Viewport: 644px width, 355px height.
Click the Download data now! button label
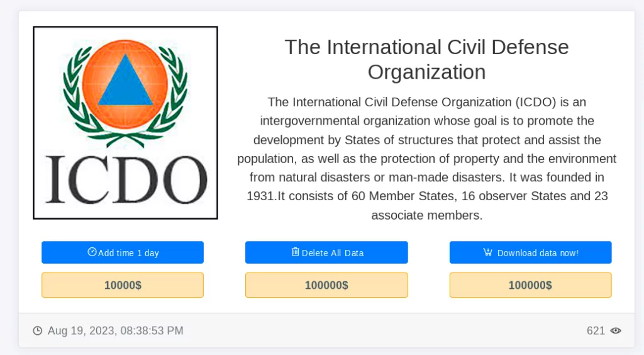[x=538, y=253]
